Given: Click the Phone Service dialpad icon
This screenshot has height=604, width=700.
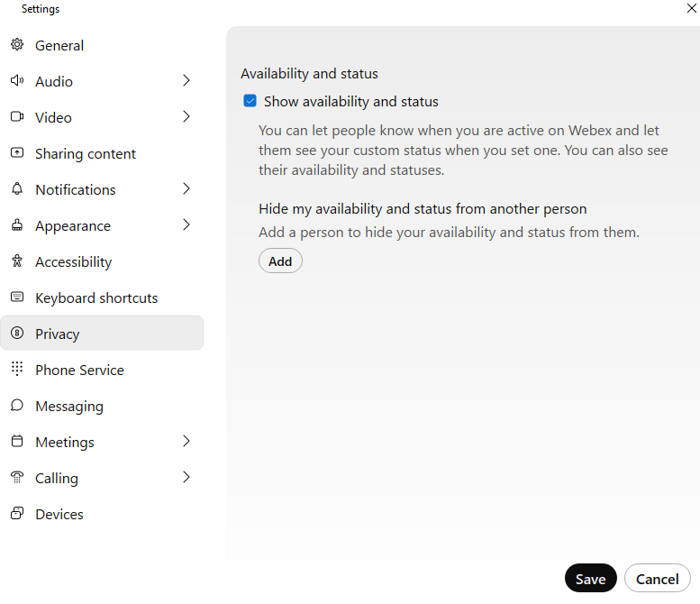Looking at the screenshot, I should point(16,370).
